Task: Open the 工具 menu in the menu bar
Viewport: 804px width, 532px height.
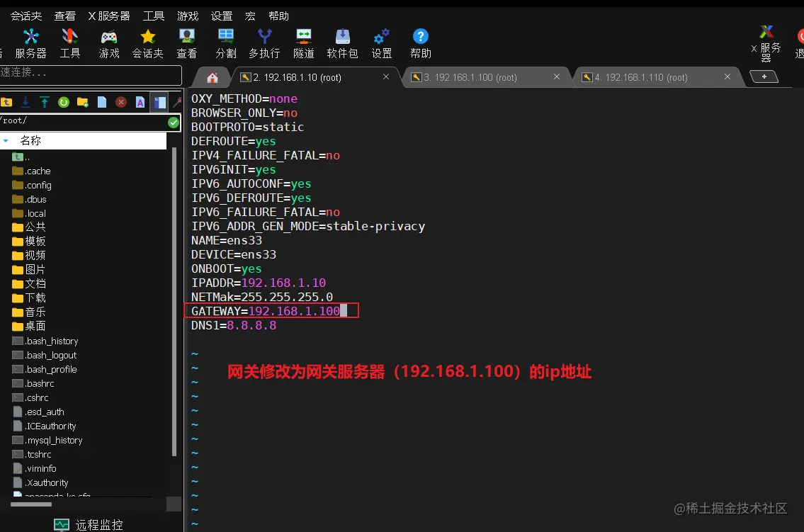Action: point(154,16)
